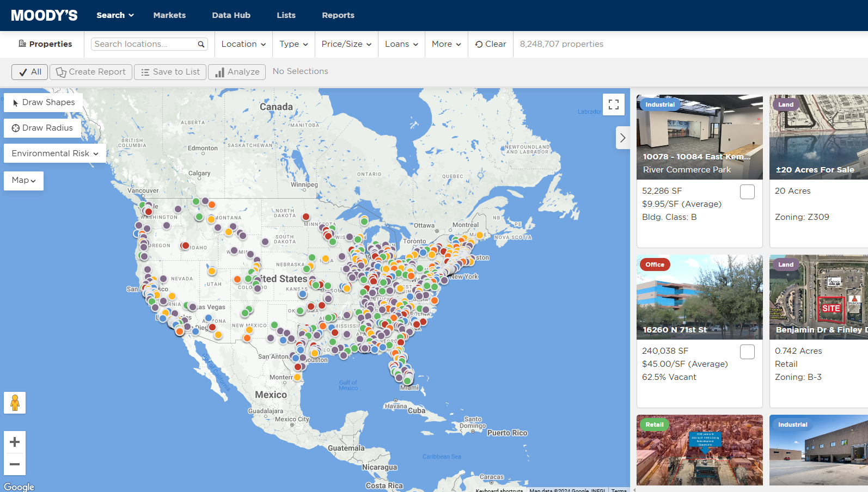The image size is (868, 492).
Task: Click Save to List button
Action: (170, 72)
